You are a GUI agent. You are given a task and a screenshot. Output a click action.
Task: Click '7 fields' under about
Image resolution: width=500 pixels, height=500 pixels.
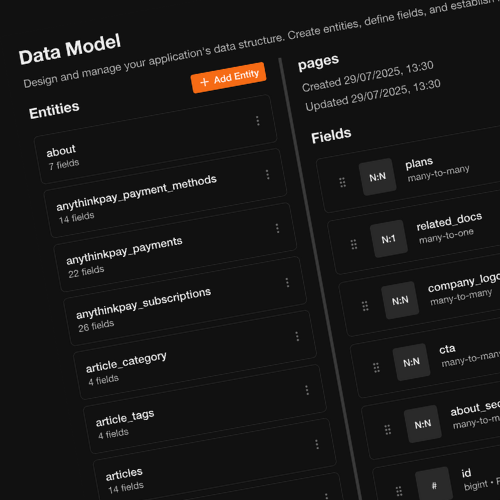tap(64, 165)
